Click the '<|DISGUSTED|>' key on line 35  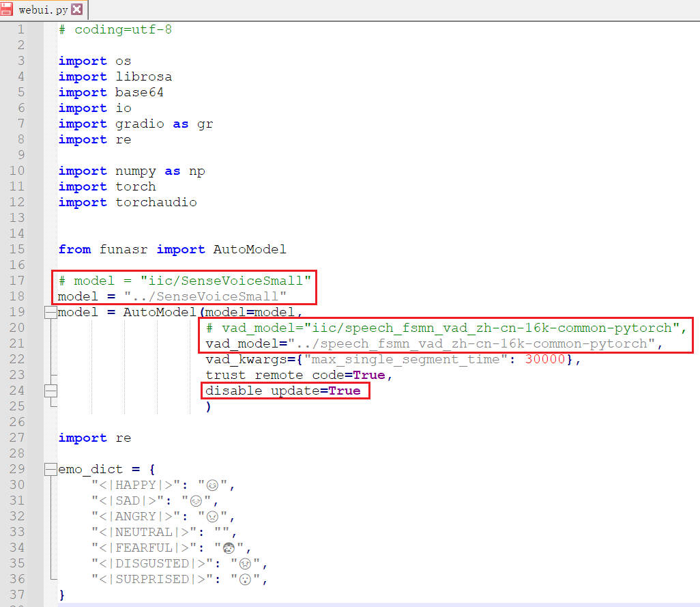tap(152, 564)
